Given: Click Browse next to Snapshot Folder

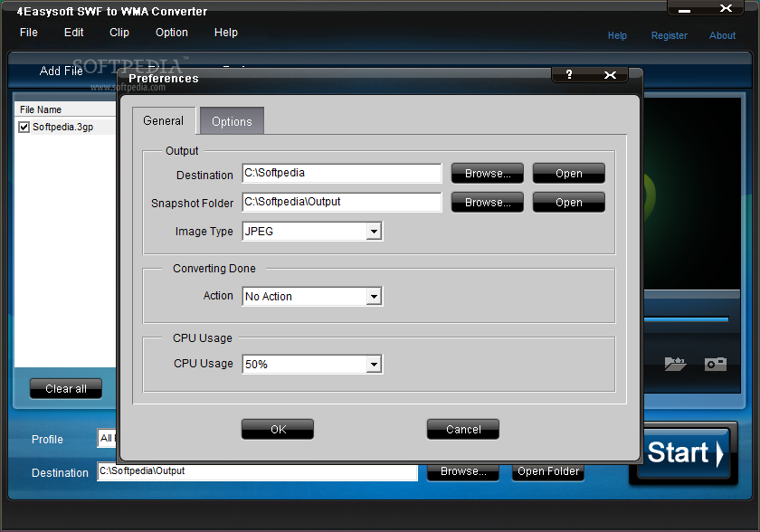Looking at the screenshot, I should pyautogui.click(x=488, y=202).
